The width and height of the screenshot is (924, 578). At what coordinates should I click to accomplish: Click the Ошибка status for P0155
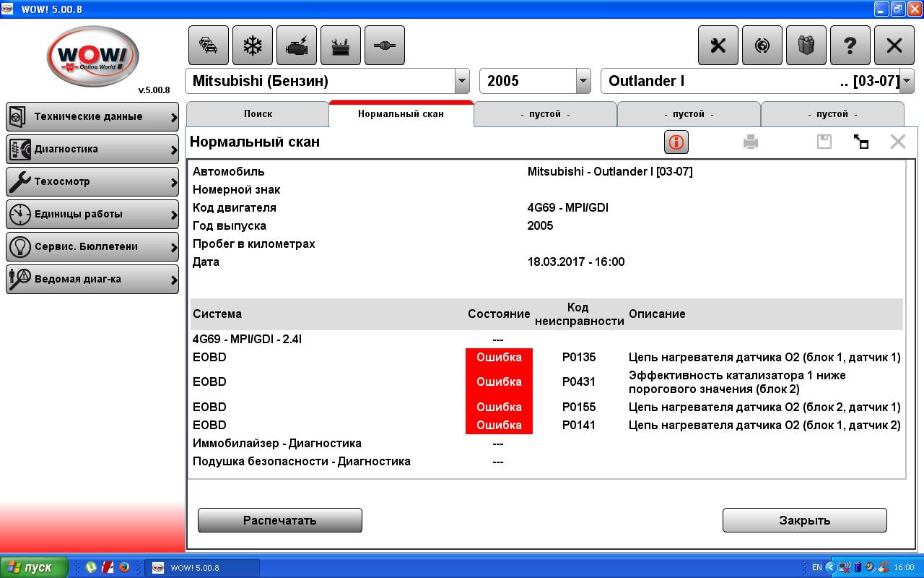pyautogui.click(x=499, y=407)
